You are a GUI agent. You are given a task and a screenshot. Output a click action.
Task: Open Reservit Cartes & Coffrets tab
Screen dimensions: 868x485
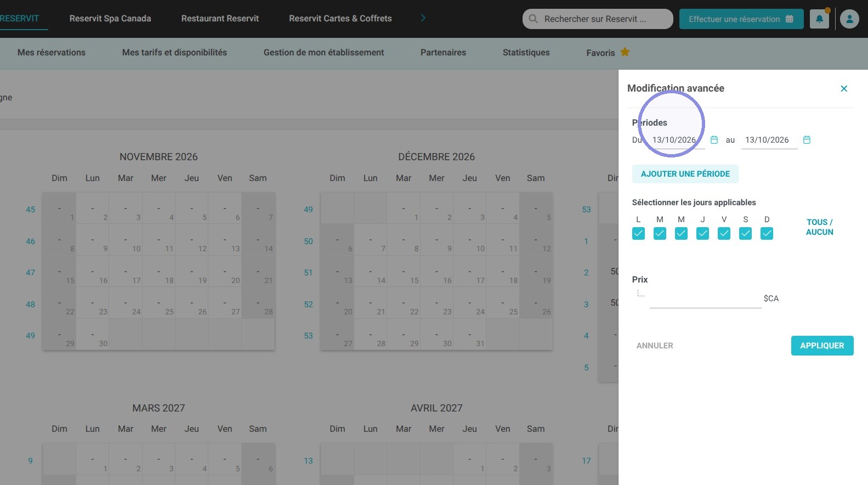(x=341, y=18)
